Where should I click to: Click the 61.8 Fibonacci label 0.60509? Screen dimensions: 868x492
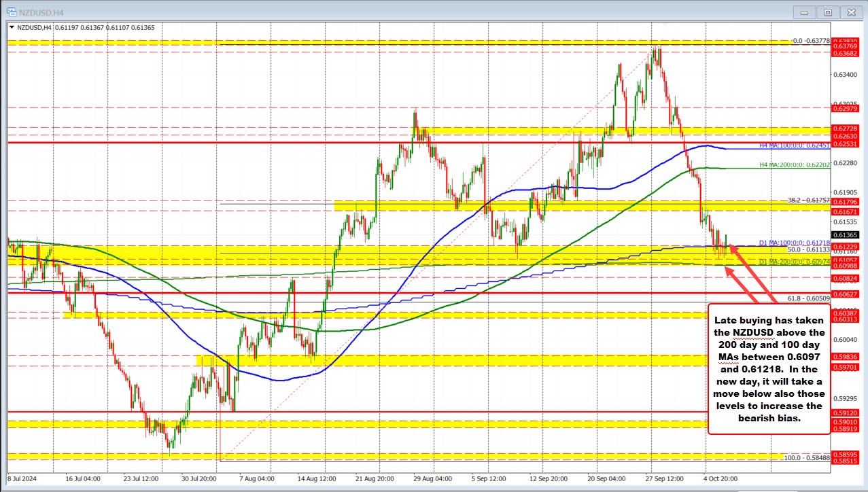(809, 298)
